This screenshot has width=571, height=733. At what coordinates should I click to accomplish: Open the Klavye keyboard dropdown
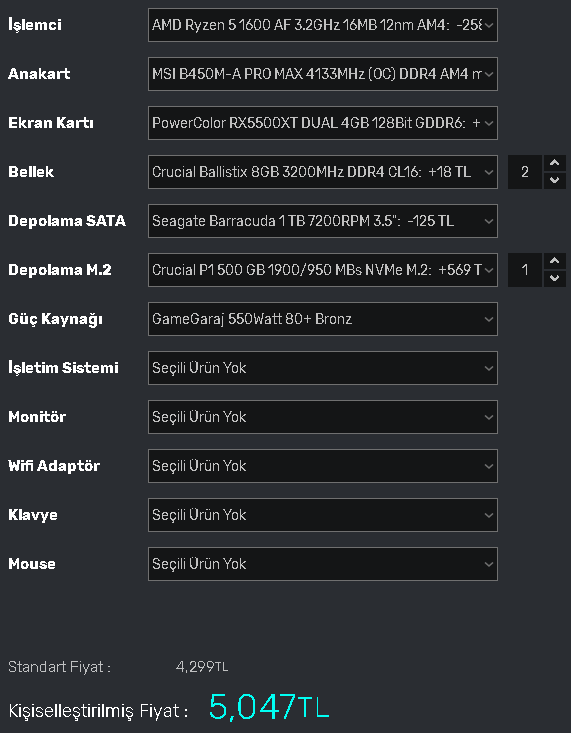(323, 515)
